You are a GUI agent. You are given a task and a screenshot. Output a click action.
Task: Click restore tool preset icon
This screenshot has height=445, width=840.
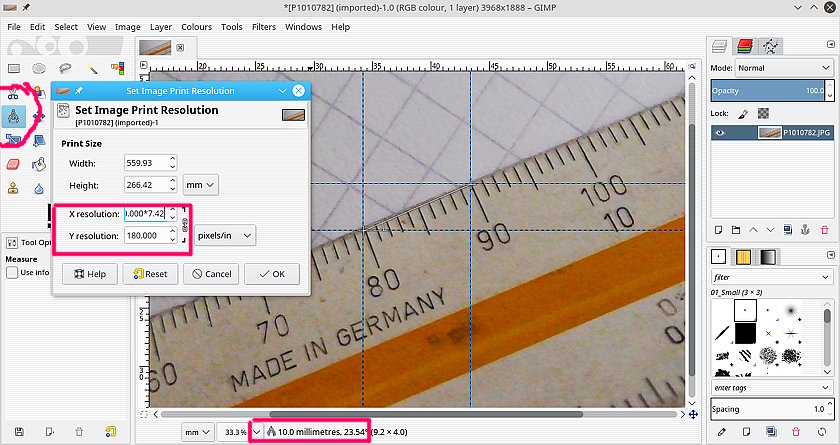click(49, 432)
